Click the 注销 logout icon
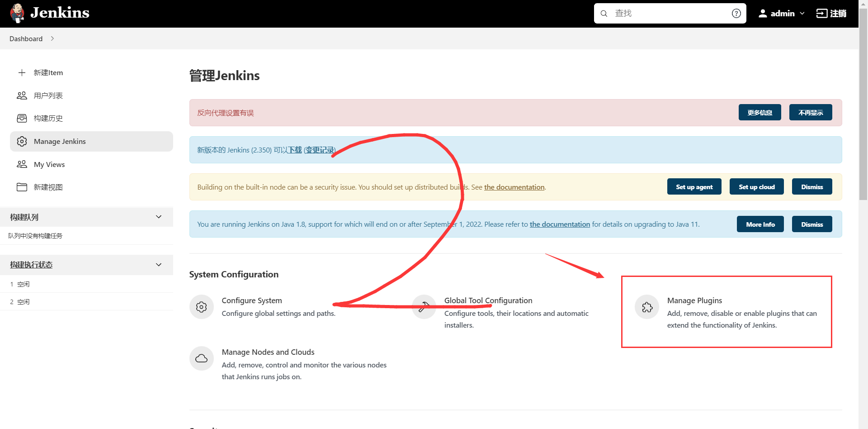This screenshot has height=429, width=868. (x=821, y=14)
